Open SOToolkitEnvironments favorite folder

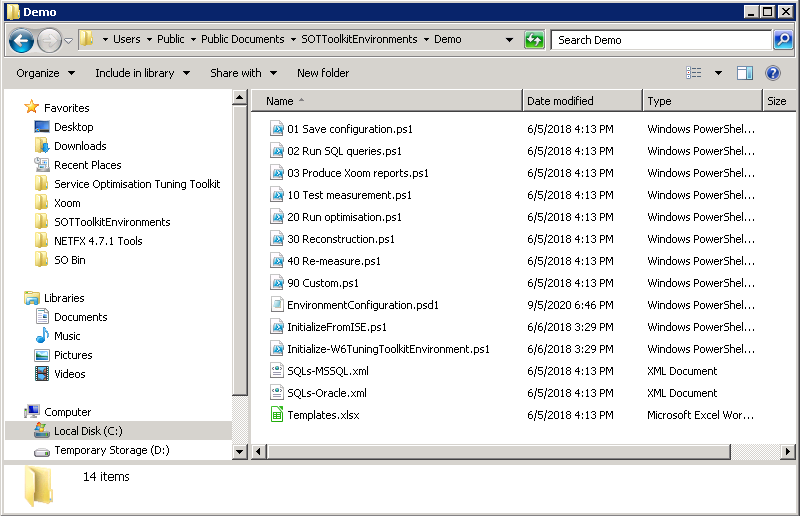click(x=112, y=222)
